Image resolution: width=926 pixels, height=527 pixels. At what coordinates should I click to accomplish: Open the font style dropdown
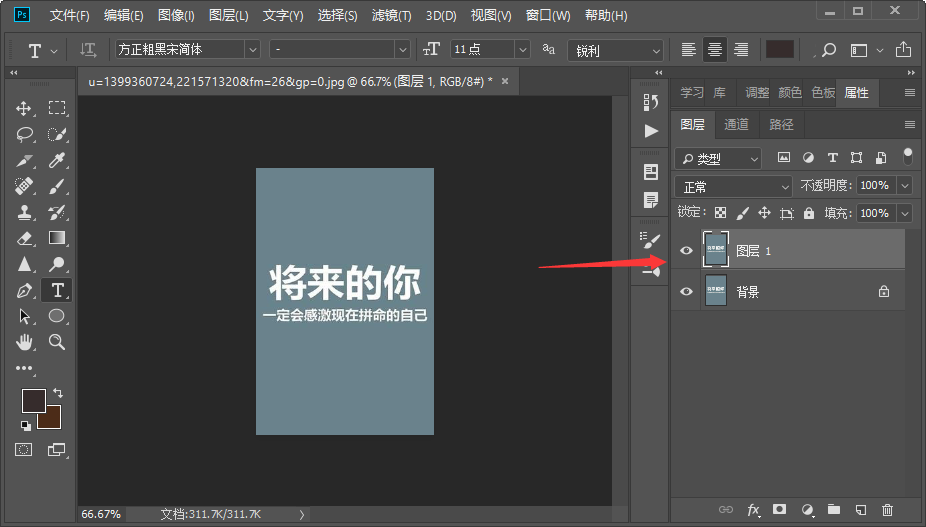402,50
